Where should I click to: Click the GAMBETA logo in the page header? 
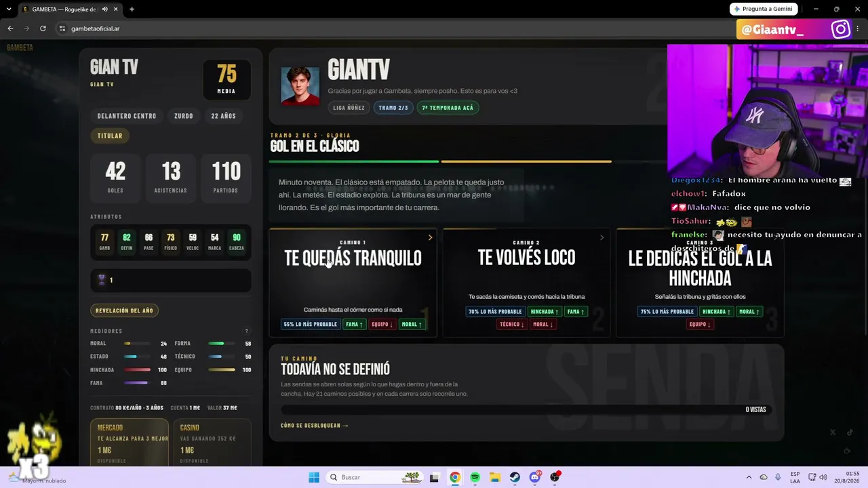tap(20, 47)
